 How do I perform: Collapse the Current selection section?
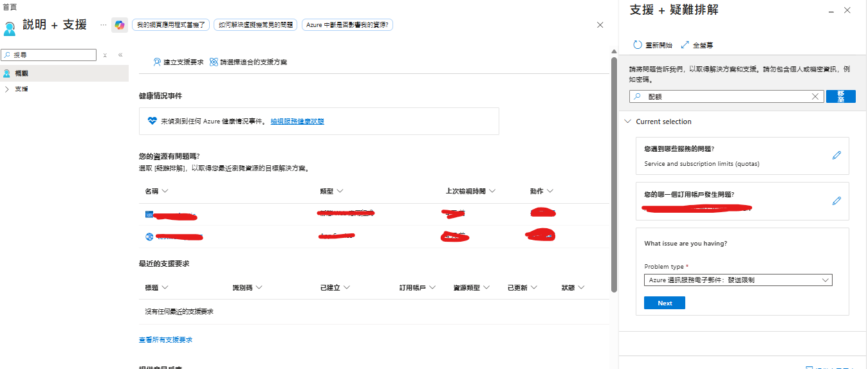(627, 122)
